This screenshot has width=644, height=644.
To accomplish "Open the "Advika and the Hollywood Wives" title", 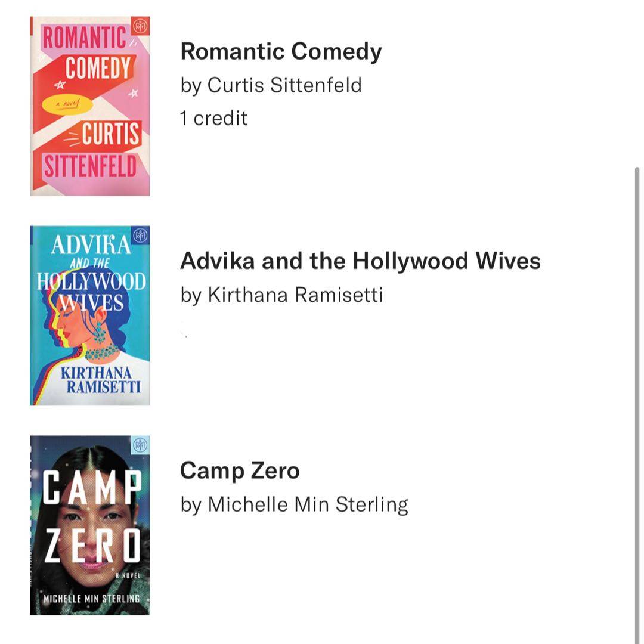I will tap(360, 261).
